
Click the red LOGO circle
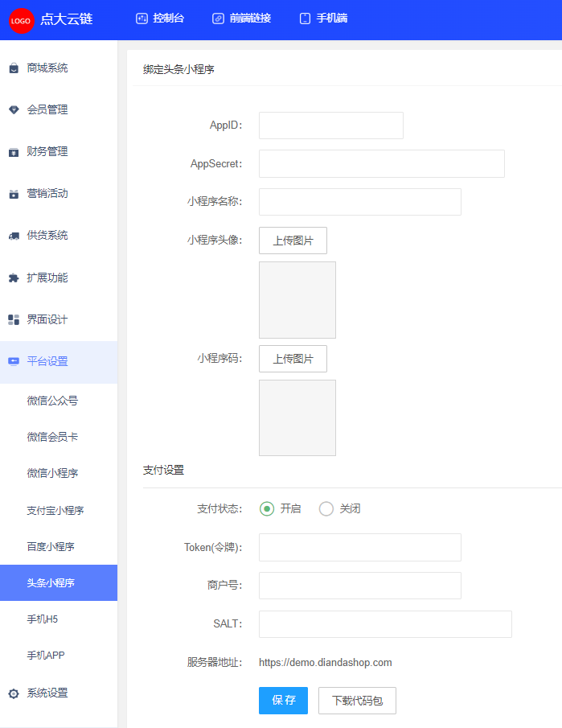click(22, 21)
